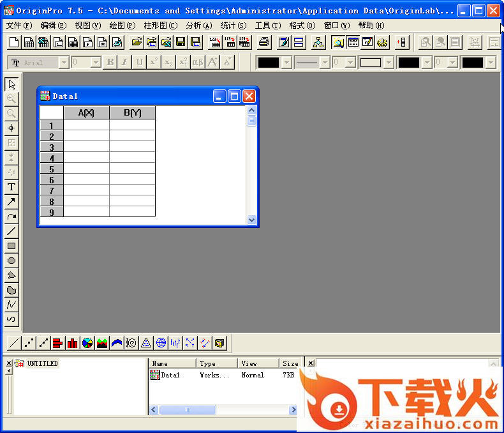Click the Save Project floppy icon
The height and width of the screenshot is (433, 504).
(x=181, y=42)
